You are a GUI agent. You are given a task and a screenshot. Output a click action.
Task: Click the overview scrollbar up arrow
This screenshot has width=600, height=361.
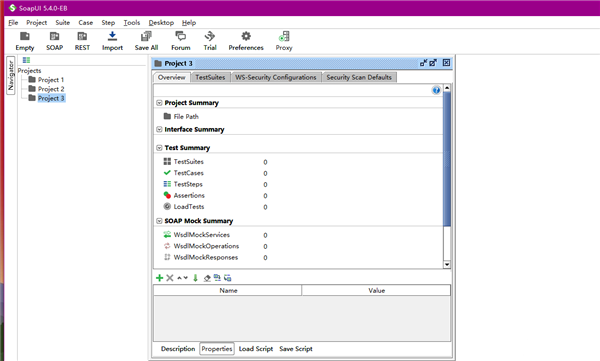tap(447, 88)
